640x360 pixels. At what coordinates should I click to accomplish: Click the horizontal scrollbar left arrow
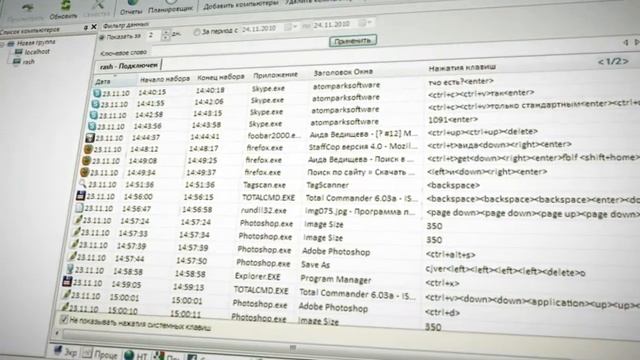coord(57,333)
